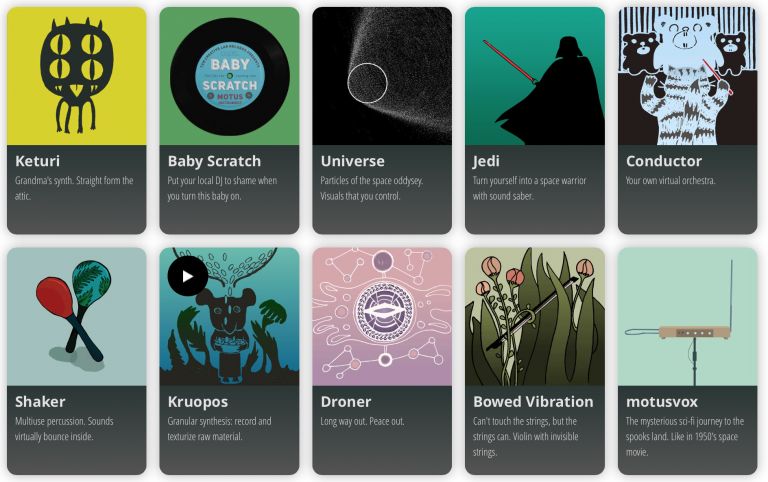Open the Jedi dark silhouette artwork
Viewport: 768px width, 482px height.
535,76
